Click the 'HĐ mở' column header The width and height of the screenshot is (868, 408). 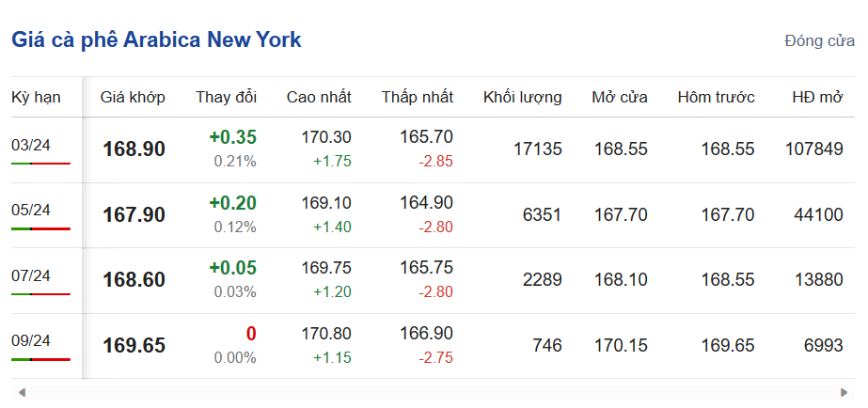816,97
